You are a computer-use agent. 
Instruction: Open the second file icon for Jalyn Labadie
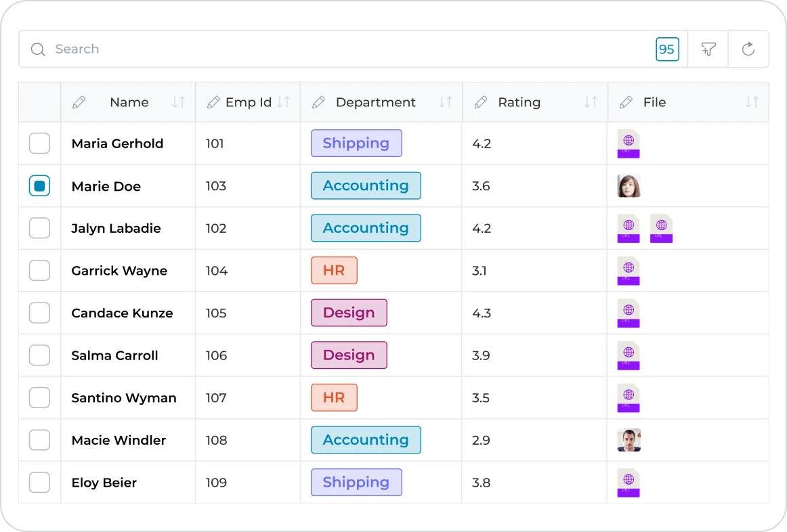point(661,229)
